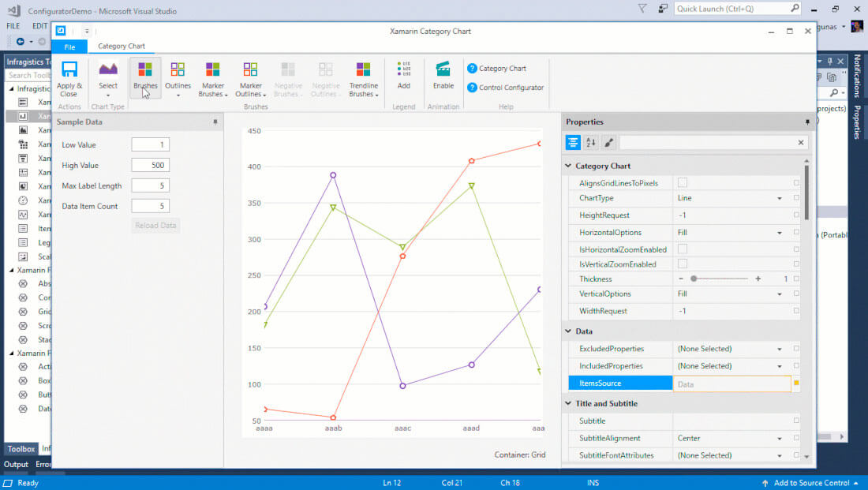Viewport: 868px width, 490px height.
Task: Open the Marker Outlines icon
Action: point(250,69)
